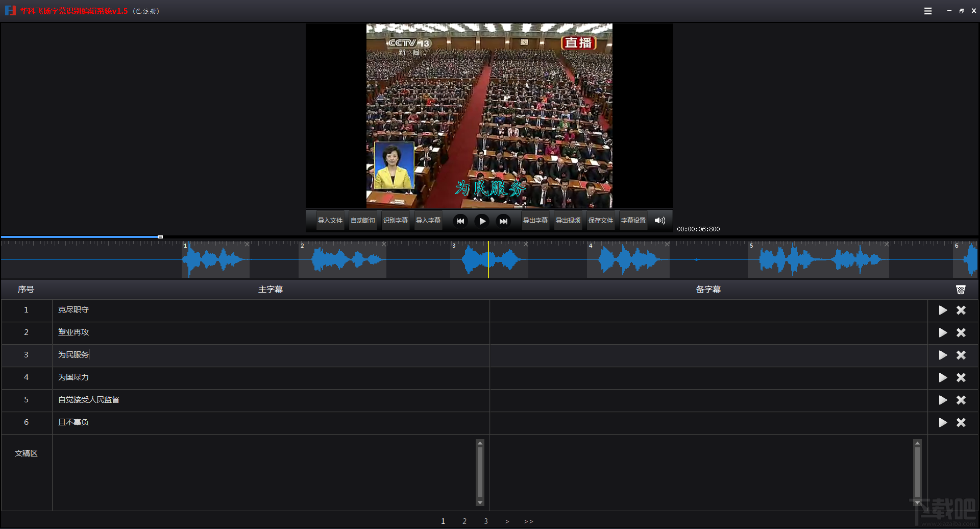980x529 pixels.
Task: Go to page 3 of subtitles
Action: (x=486, y=521)
